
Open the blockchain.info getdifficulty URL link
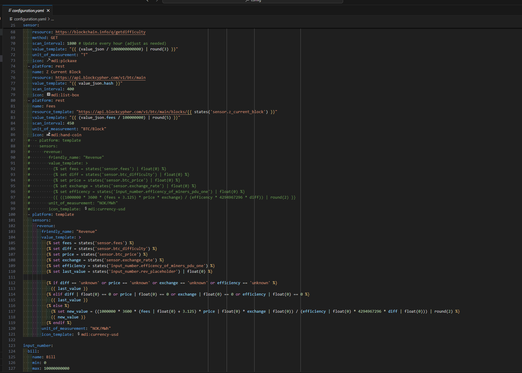[100, 32]
